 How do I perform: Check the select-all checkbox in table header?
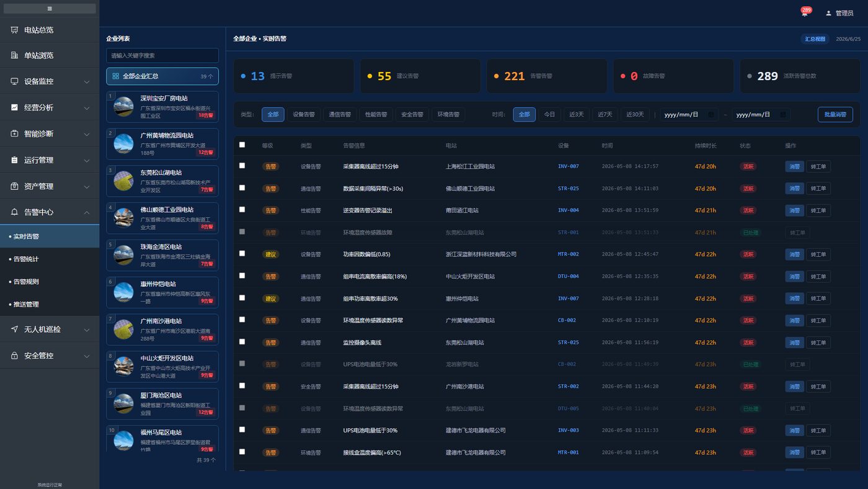242,145
